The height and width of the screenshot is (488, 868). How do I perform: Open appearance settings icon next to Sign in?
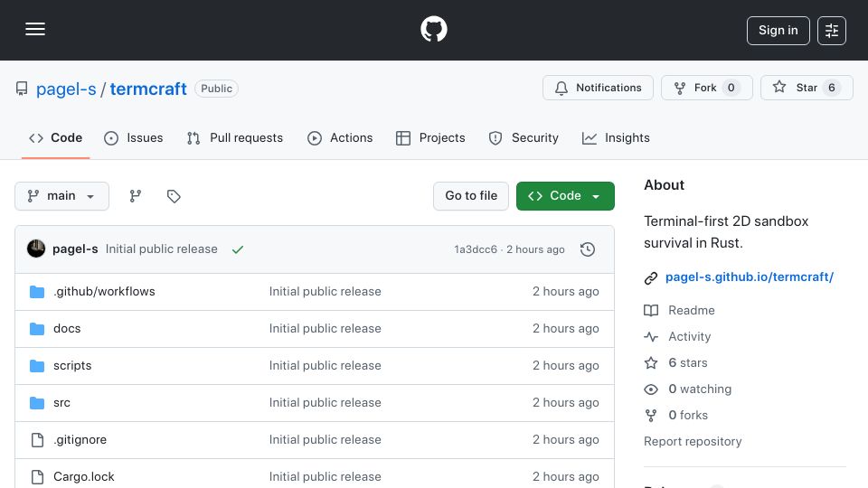tap(832, 31)
